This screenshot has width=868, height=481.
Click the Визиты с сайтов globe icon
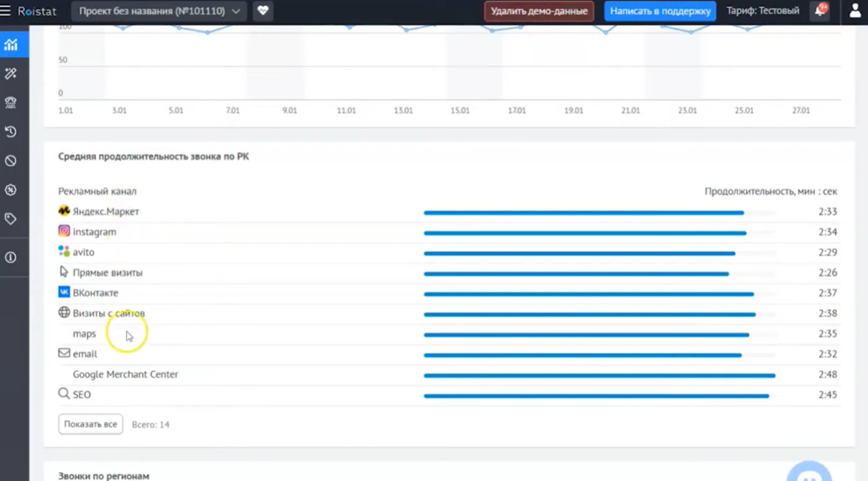(x=64, y=312)
